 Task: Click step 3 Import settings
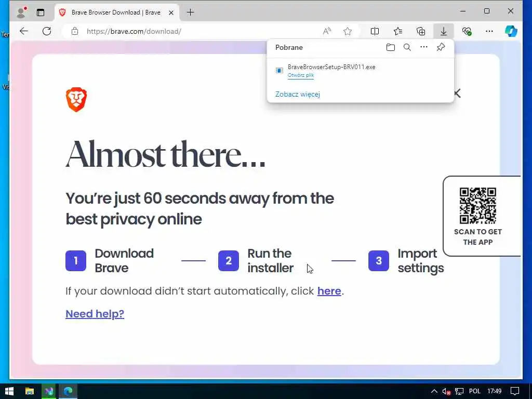pos(406,261)
